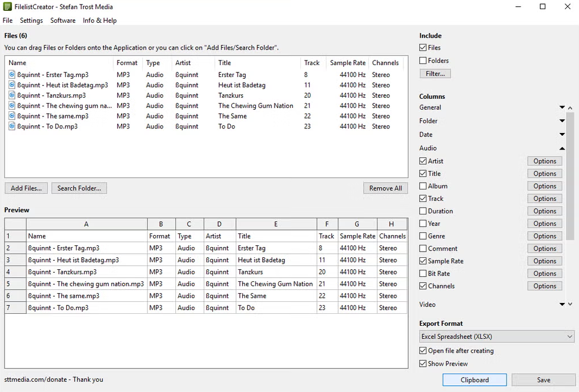Select the Title column header in Files list

[258, 63]
